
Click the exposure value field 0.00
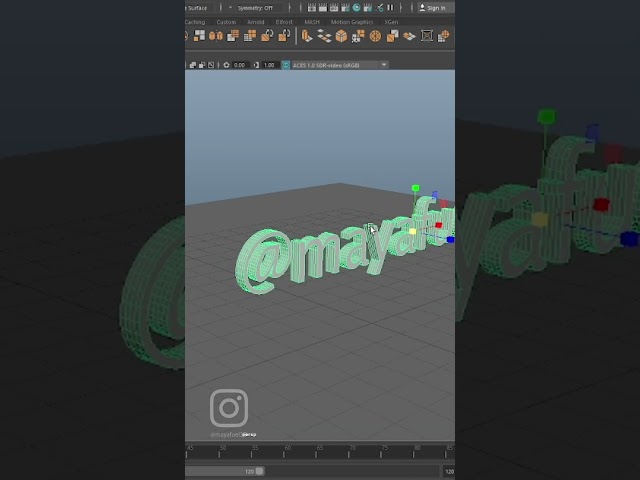240,65
